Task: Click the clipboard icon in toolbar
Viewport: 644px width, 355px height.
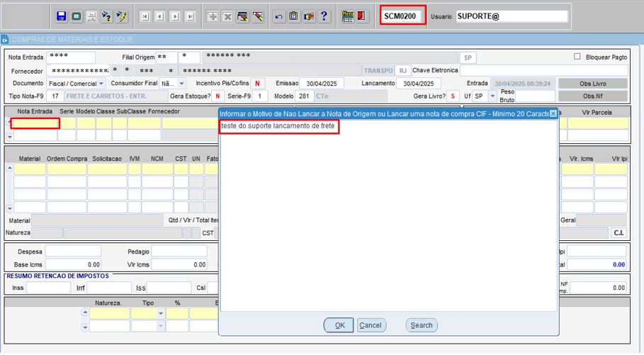Action: pos(294,16)
